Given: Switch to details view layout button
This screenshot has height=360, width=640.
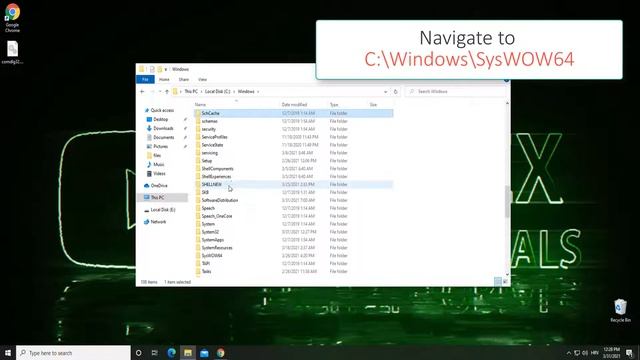Looking at the screenshot, I should point(498,282).
